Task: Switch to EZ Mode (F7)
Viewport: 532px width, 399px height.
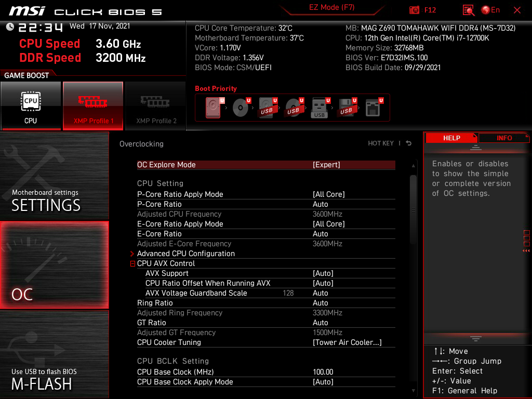Action: point(331,7)
